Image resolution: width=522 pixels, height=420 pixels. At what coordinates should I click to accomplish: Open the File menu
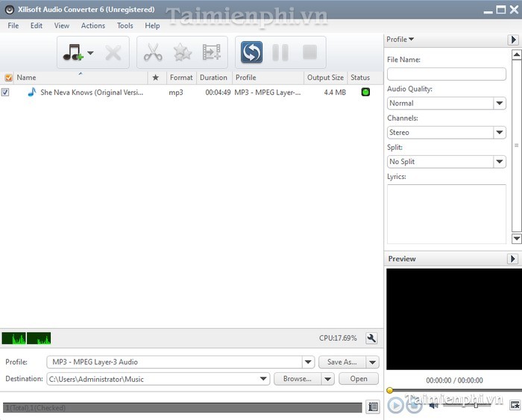13,25
